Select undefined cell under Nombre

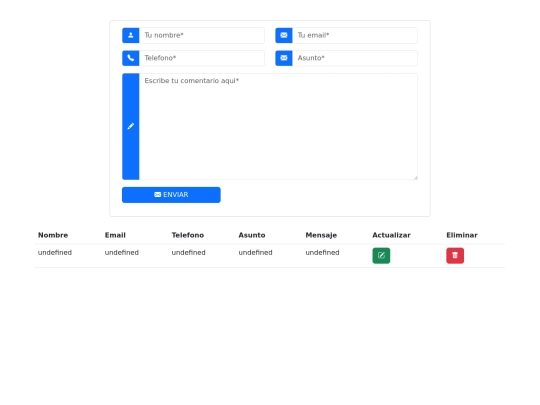pos(55,252)
